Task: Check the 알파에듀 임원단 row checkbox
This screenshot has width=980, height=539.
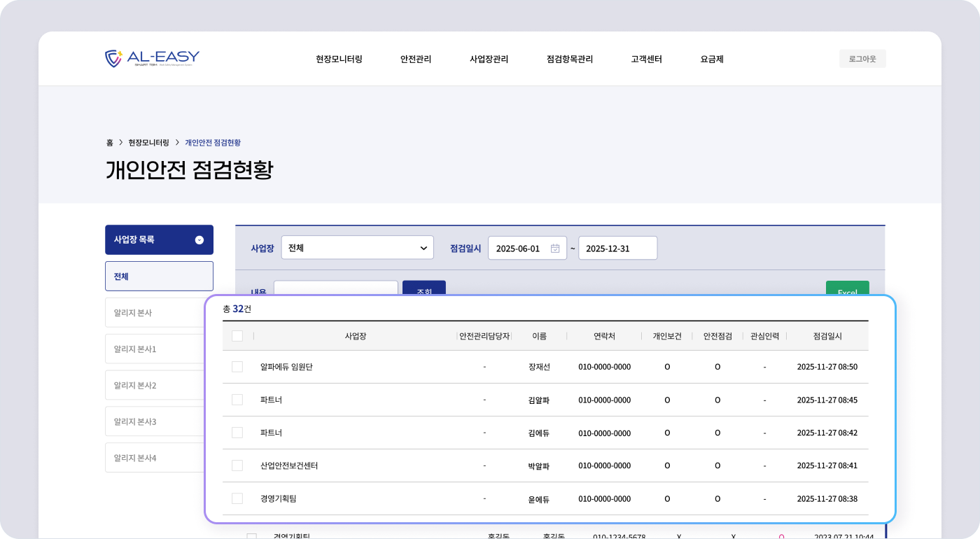Action: tap(237, 367)
